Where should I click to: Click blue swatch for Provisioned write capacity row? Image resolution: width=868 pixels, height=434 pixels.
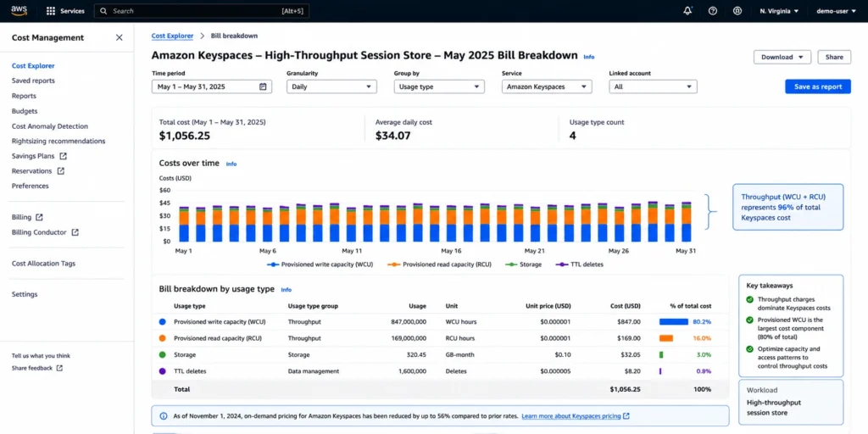tap(162, 321)
